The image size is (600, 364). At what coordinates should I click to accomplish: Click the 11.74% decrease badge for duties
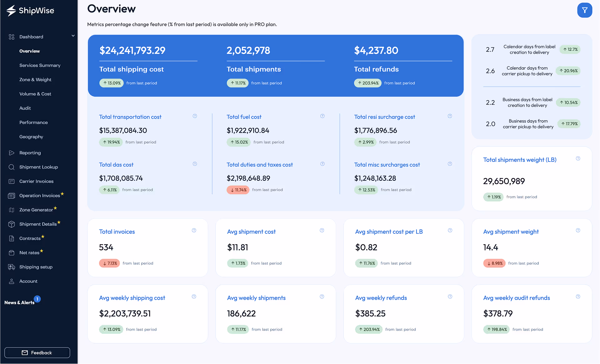tap(238, 190)
